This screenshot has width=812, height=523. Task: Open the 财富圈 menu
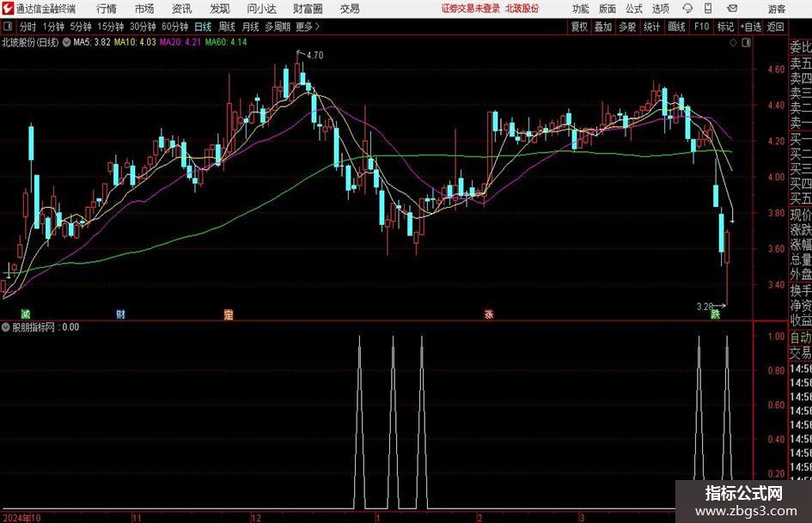click(308, 9)
